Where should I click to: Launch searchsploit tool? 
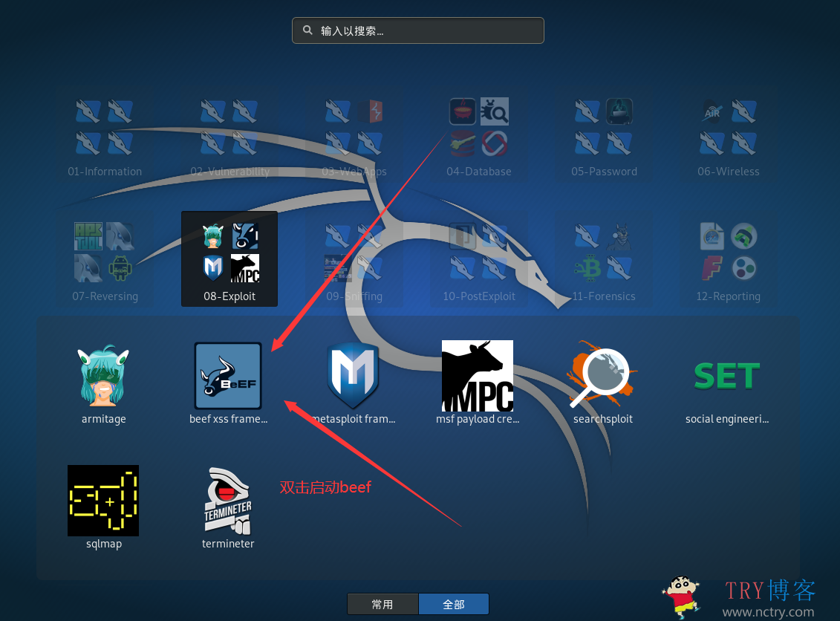click(602, 374)
